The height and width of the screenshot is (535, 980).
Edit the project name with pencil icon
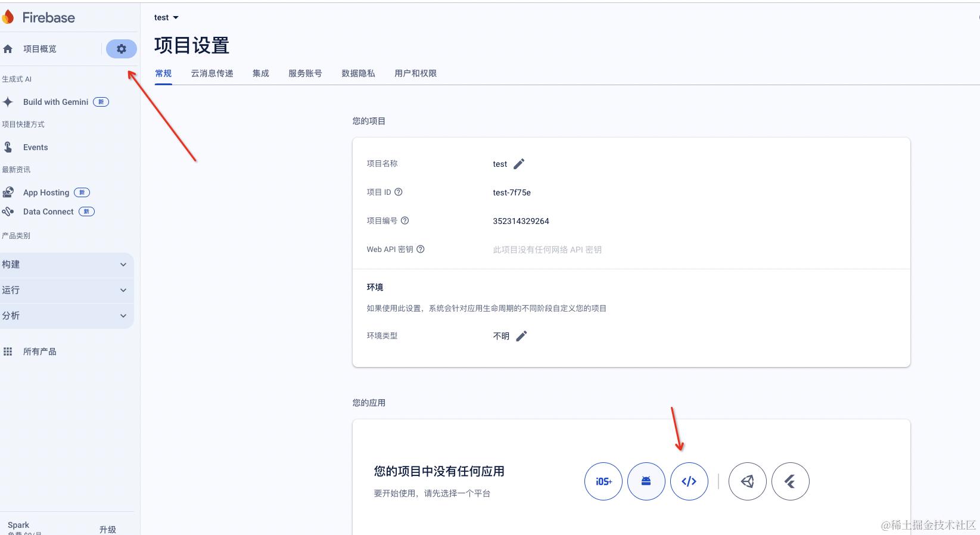[519, 164]
